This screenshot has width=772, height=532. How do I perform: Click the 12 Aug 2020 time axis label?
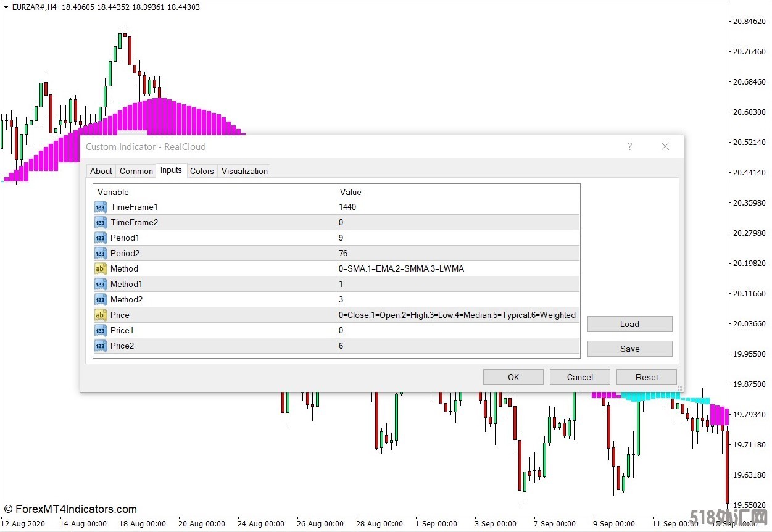pyautogui.click(x=23, y=524)
